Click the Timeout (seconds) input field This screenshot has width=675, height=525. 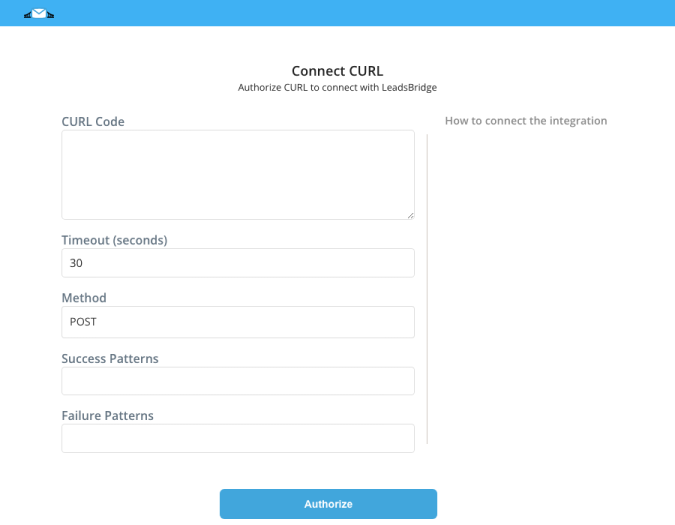tap(238, 263)
